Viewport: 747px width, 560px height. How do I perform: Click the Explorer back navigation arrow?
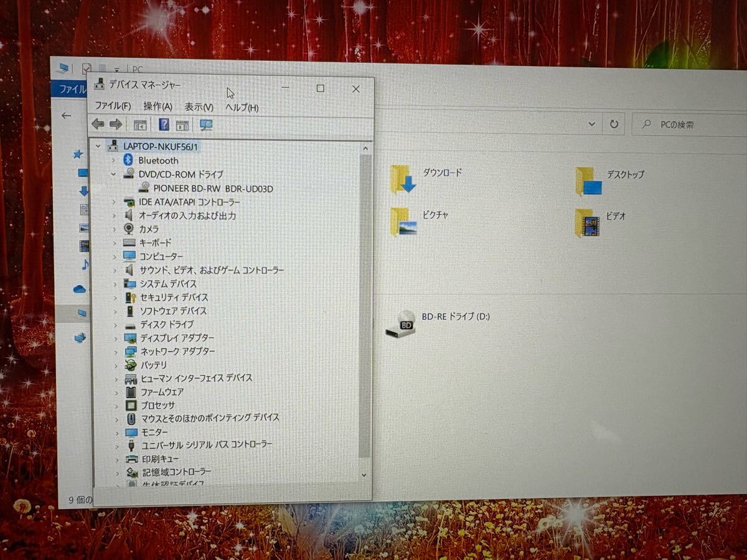66,116
